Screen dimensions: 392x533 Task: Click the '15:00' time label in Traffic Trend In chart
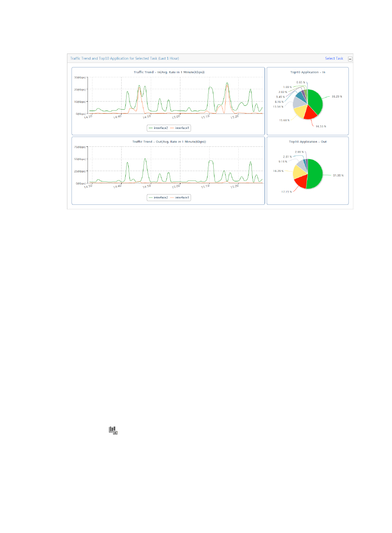click(176, 117)
